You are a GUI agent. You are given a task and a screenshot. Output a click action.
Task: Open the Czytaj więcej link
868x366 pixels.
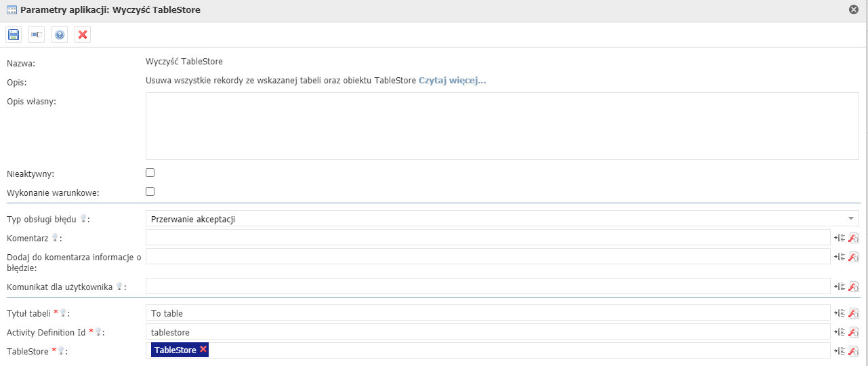pyautogui.click(x=453, y=81)
